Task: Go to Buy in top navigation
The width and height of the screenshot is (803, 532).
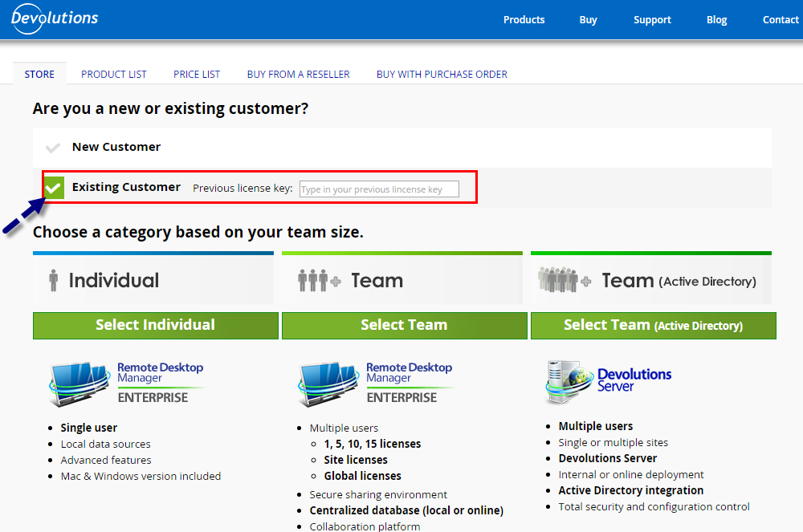Action: [589, 20]
